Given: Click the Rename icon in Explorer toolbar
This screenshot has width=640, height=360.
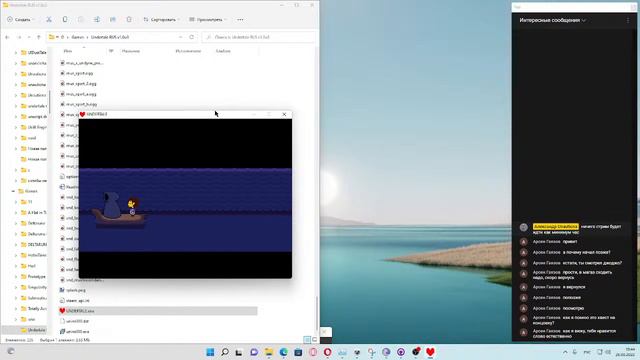Looking at the screenshot, I should tap(97, 20).
